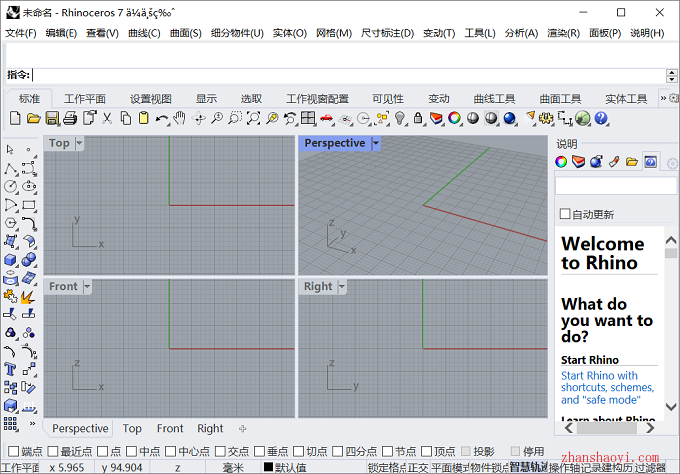Open the 默认值 layer dropdown in status bar
The width and height of the screenshot is (680, 474).
click(285, 467)
